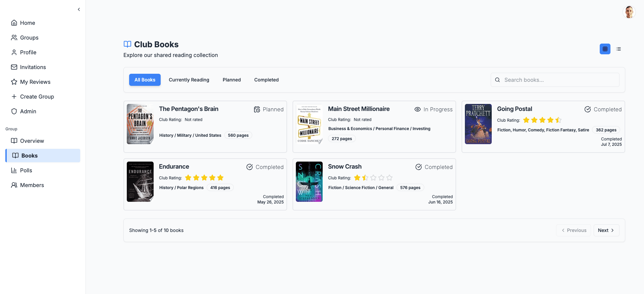Click the Endurance Completed check icon
This screenshot has height=294, width=644.
coord(250,167)
